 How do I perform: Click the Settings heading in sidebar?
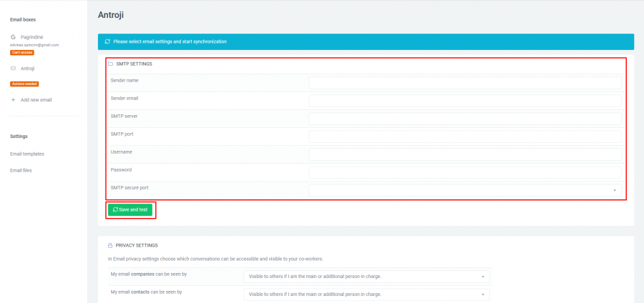19,136
